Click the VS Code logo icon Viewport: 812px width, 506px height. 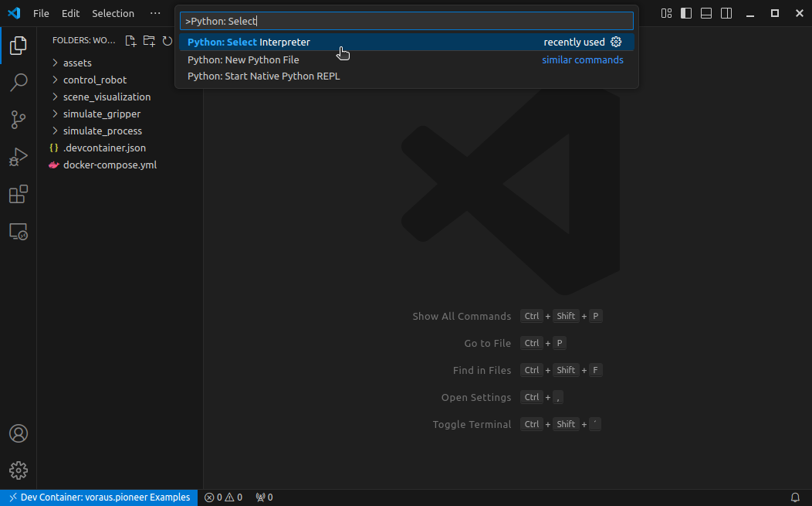[x=14, y=13]
